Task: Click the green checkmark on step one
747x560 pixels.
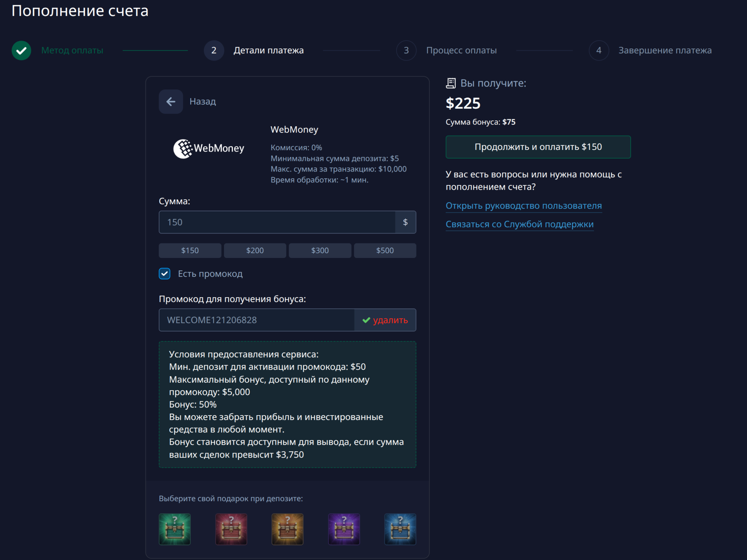Action: pyautogui.click(x=22, y=50)
